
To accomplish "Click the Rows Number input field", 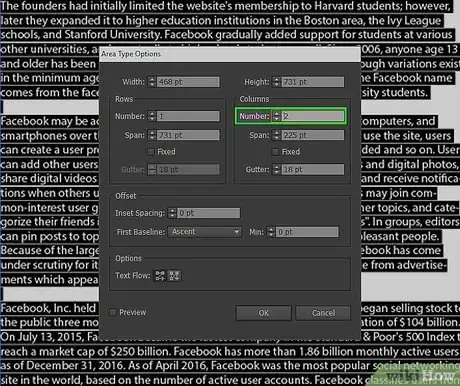I will pyautogui.click(x=188, y=116).
